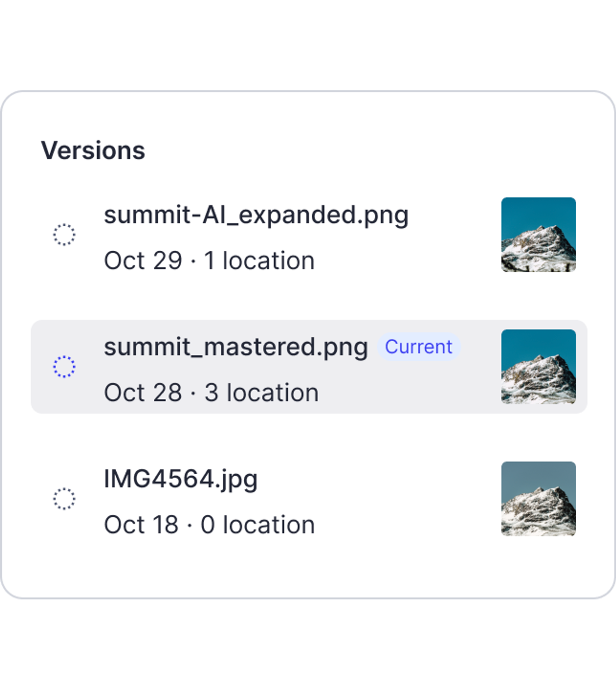Open the summit_mastered.png mountain thumbnail
The height and width of the screenshot is (689, 616).
538,367
